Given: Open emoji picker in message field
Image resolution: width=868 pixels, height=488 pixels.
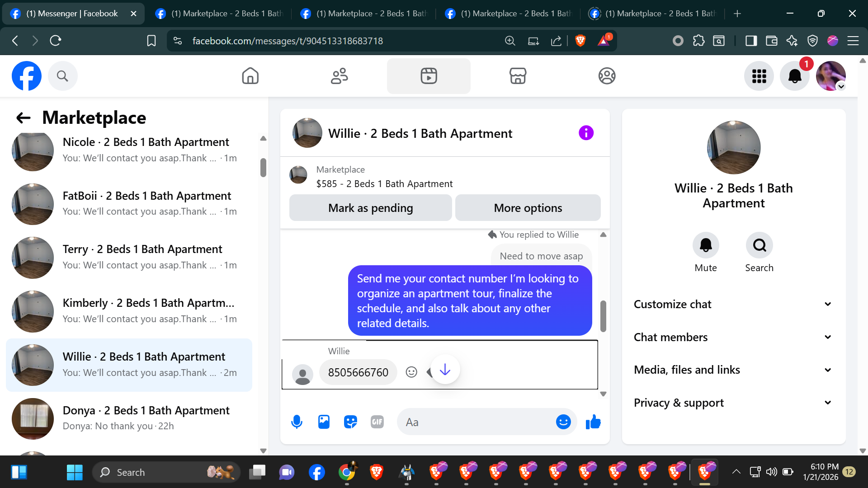Looking at the screenshot, I should point(563,422).
